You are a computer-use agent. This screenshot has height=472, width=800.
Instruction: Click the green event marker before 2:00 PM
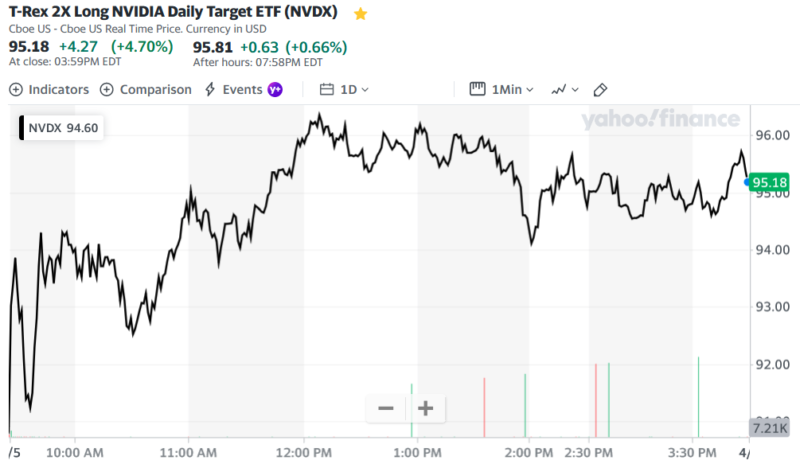click(x=525, y=405)
